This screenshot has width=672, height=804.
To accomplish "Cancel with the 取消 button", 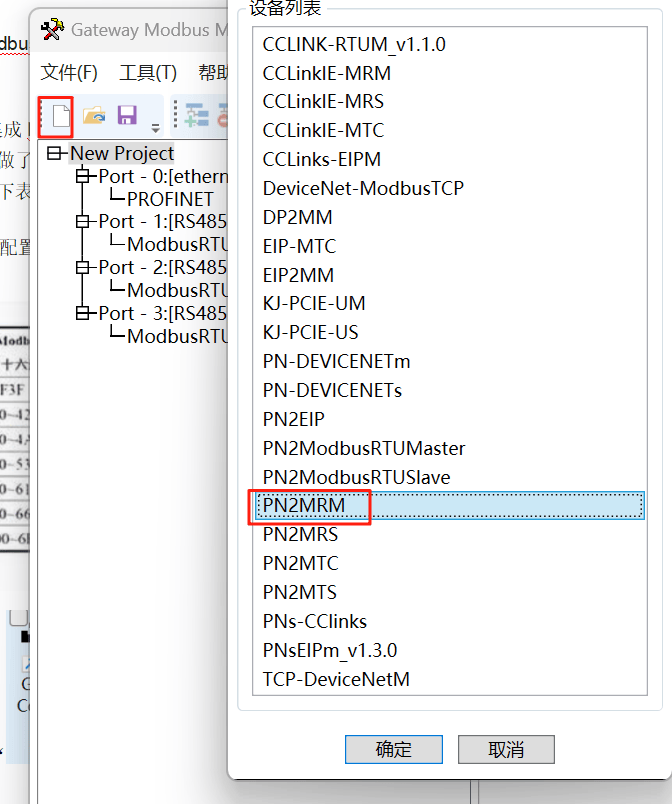I will (x=506, y=749).
